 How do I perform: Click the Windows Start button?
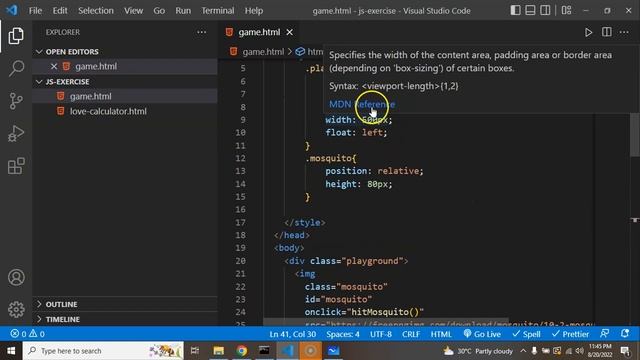coord(11,351)
